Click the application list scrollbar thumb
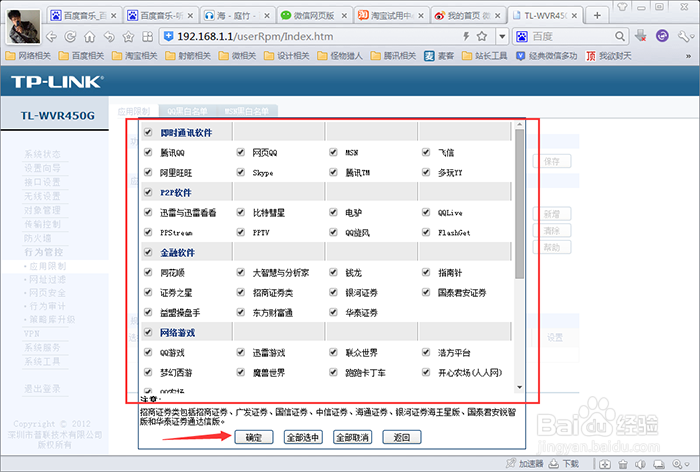The width and height of the screenshot is (700, 472). pyautogui.click(x=519, y=204)
